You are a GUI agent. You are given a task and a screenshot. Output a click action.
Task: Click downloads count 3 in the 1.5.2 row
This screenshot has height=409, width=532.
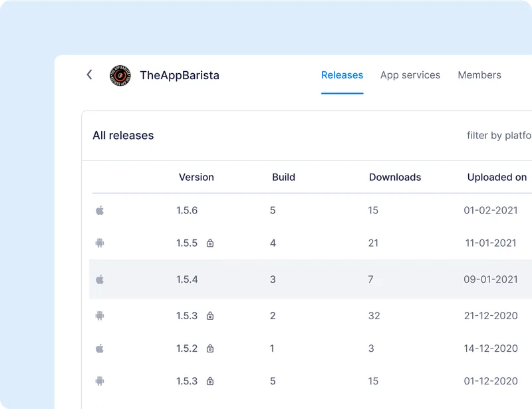click(371, 348)
